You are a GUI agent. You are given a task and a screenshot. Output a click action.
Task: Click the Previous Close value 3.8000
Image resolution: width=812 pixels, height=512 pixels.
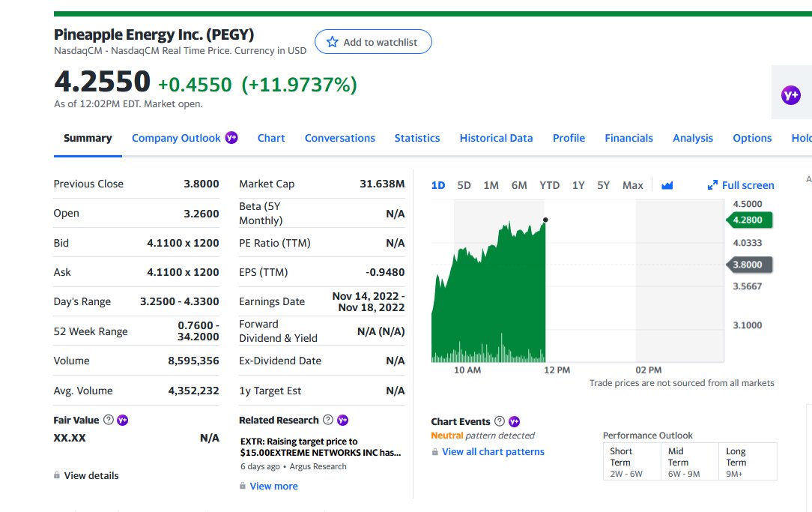pos(202,184)
